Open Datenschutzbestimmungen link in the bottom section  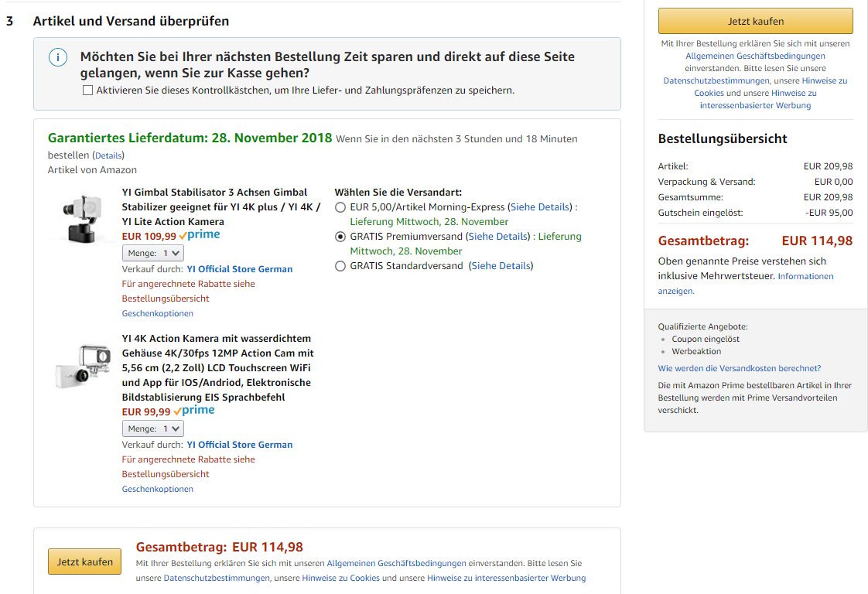tap(217, 578)
